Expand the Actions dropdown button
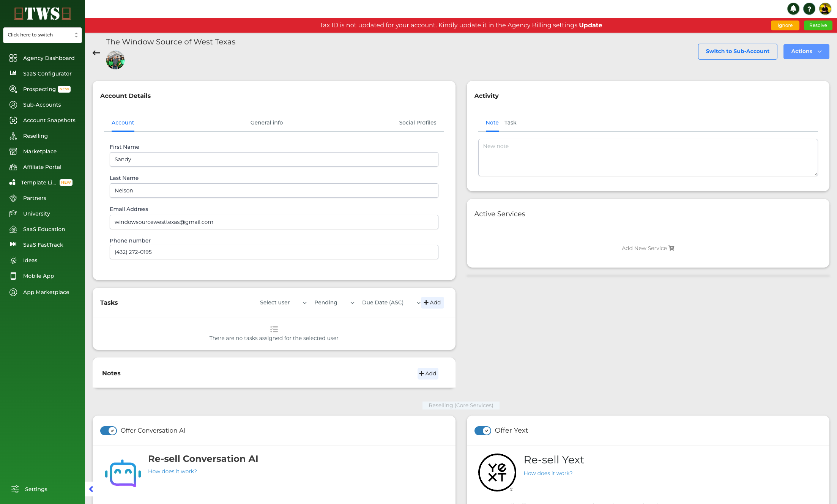Screen dimensions: 837x504 [x=806, y=51]
